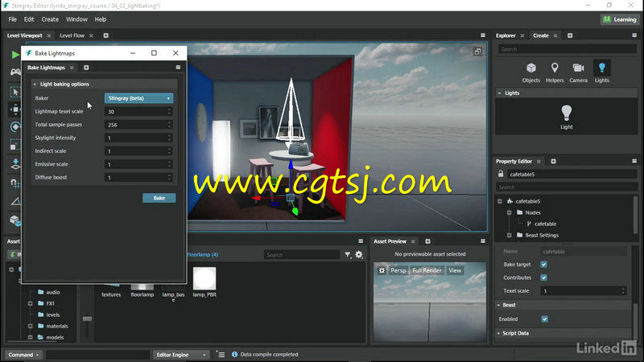Click the green Play level button
644x362 pixels.
tap(15, 54)
